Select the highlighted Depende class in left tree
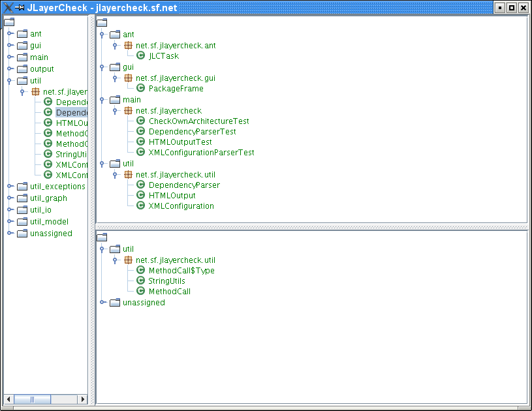 (72, 112)
